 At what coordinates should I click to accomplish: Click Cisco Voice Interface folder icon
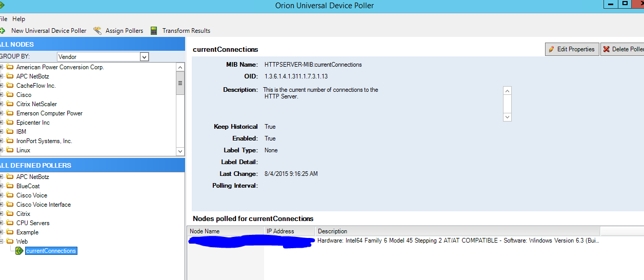click(x=10, y=205)
